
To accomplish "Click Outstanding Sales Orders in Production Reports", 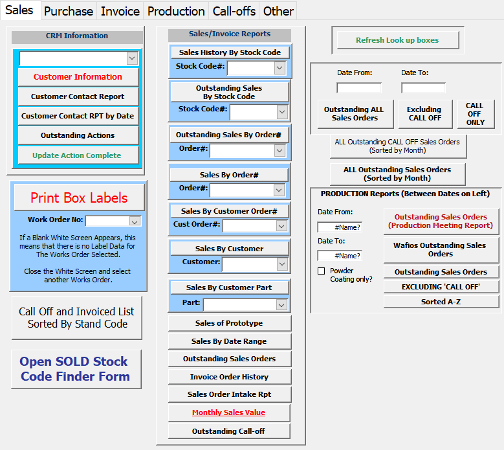I will 441,272.
